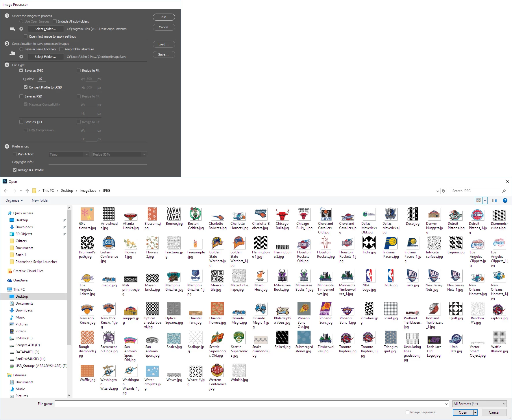Viewport: 512px width, 420px height.
Task: Expand the address bar history dropdown
Action: point(437,191)
